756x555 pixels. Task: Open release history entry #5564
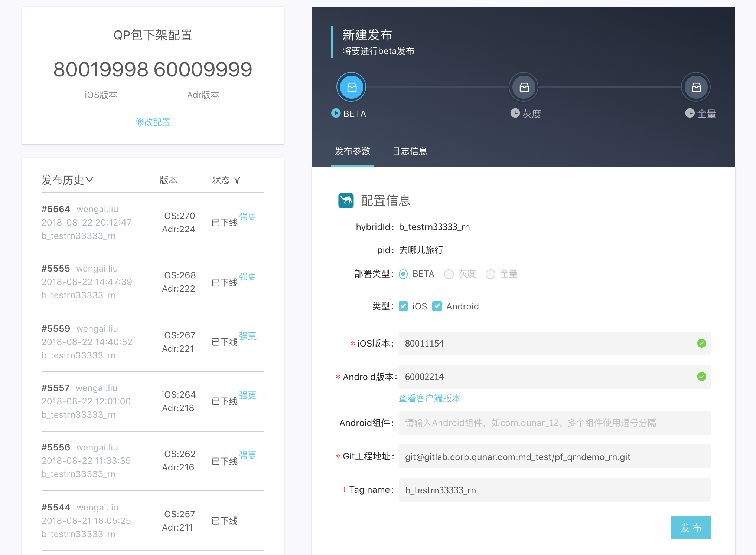[x=153, y=223]
